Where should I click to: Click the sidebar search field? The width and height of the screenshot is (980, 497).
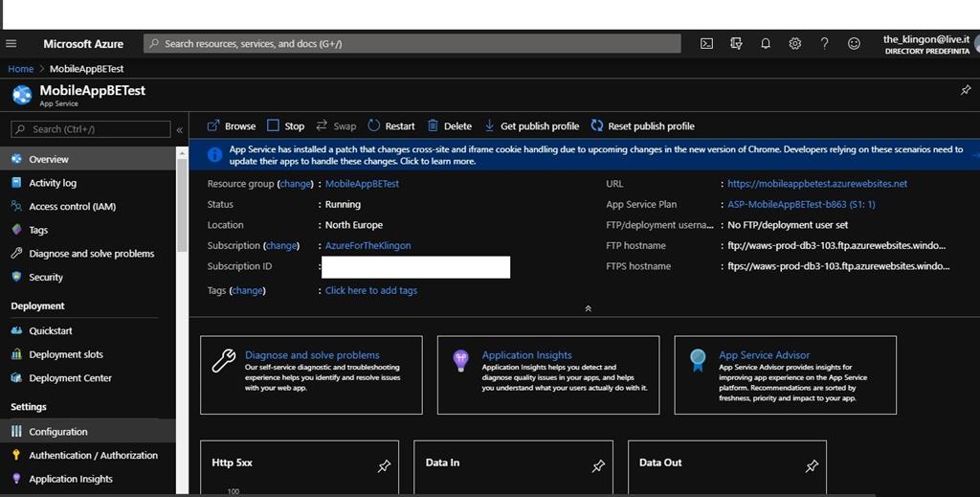91,129
